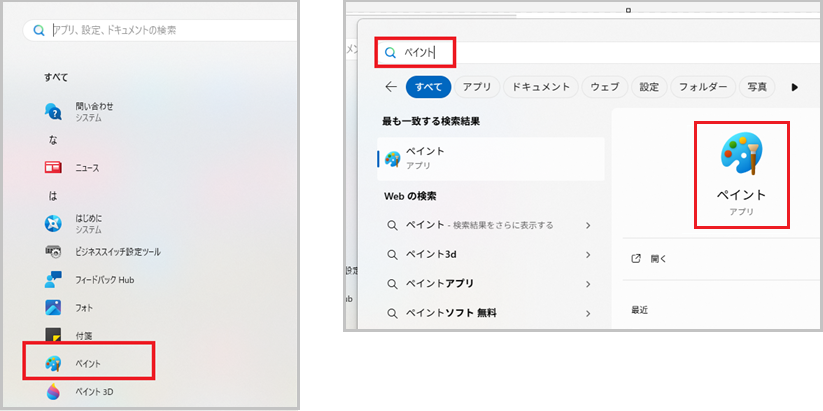This screenshot has height=411, width=823.
Task: Open the Photos (フォト) app
Action: coord(84,307)
